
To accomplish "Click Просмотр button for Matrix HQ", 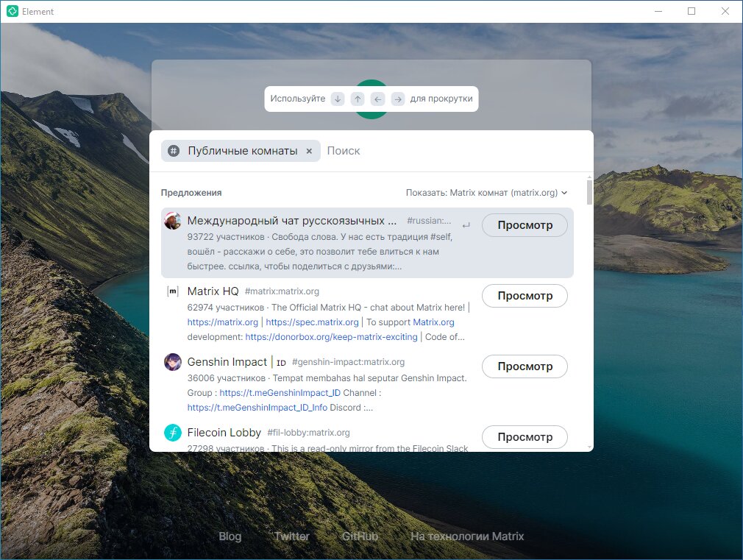I will (x=525, y=296).
